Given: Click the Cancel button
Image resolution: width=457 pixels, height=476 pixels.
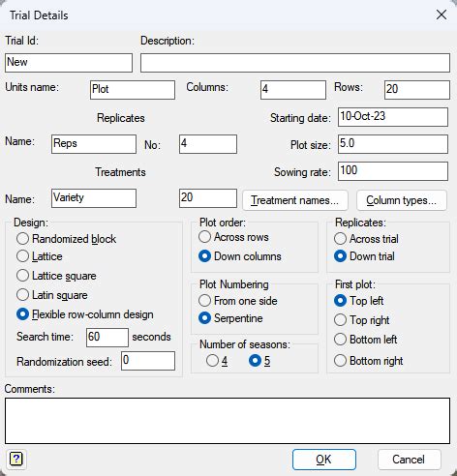Looking at the screenshot, I should pyautogui.click(x=409, y=460).
